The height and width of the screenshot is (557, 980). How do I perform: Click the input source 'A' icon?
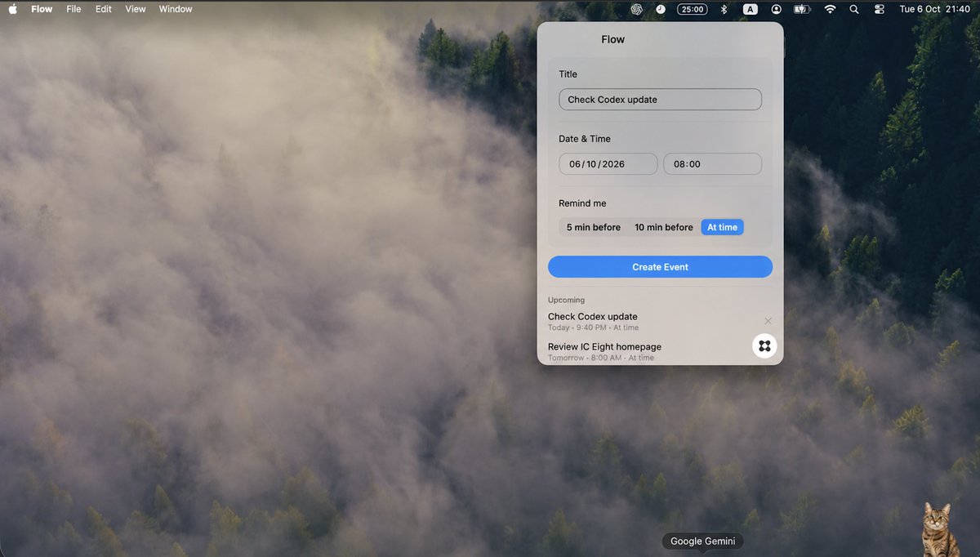pos(751,9)
